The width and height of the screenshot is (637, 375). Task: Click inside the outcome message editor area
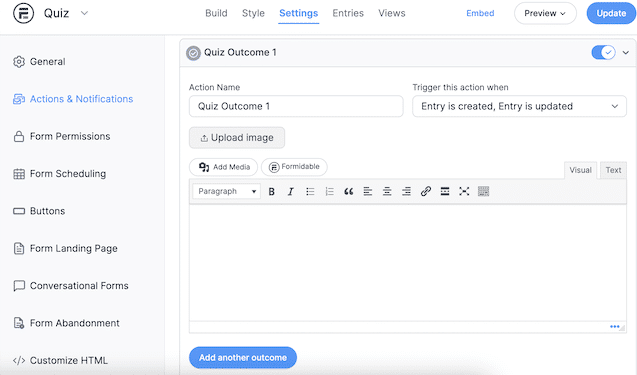pyautogui.click(x=407, y=262)
